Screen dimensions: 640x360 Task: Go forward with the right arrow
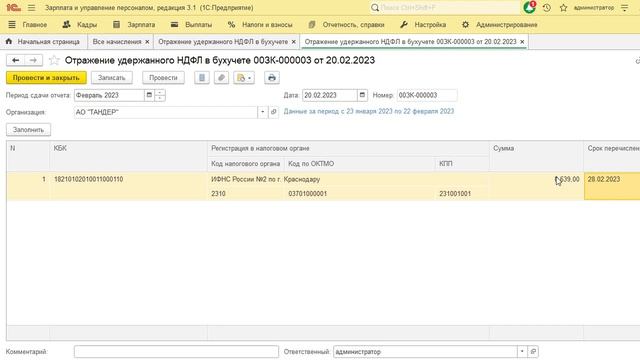point(33,60)
